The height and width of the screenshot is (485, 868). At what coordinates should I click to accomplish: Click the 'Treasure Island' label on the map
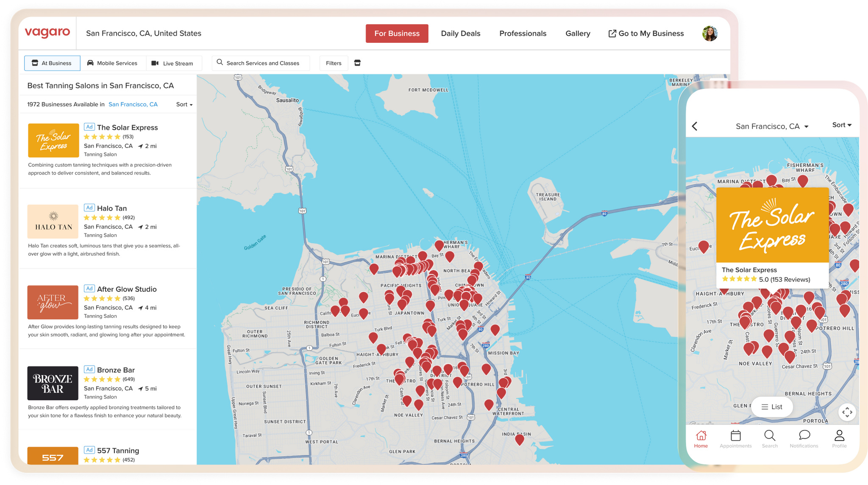[x=548, y=197]
